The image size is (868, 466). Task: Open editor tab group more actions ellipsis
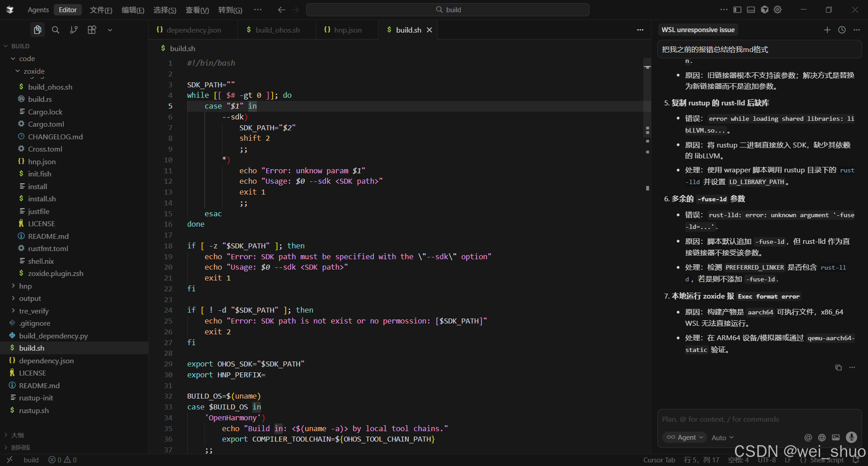(640, 30)
